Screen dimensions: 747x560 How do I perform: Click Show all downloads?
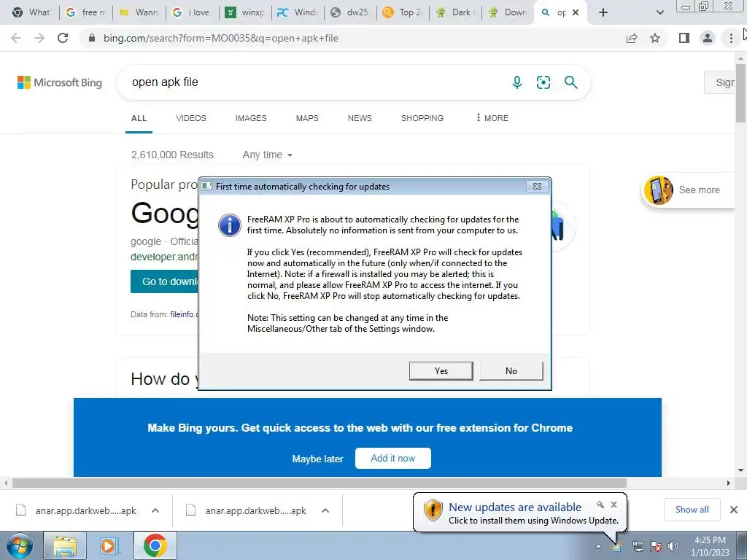[692, 510]
